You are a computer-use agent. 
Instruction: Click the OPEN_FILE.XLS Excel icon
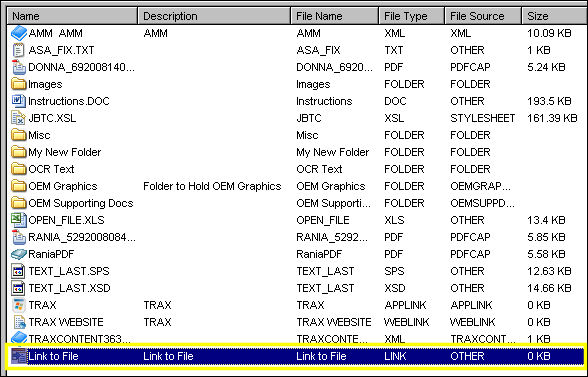click(19, 220)
